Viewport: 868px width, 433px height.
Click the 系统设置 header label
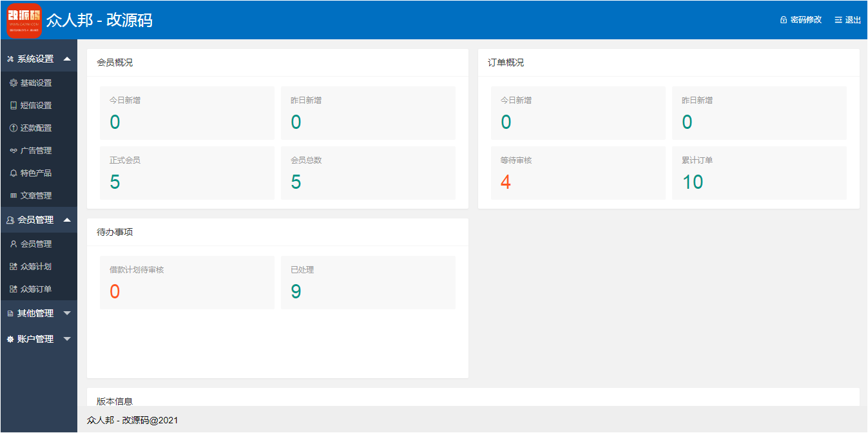(35, 59)
